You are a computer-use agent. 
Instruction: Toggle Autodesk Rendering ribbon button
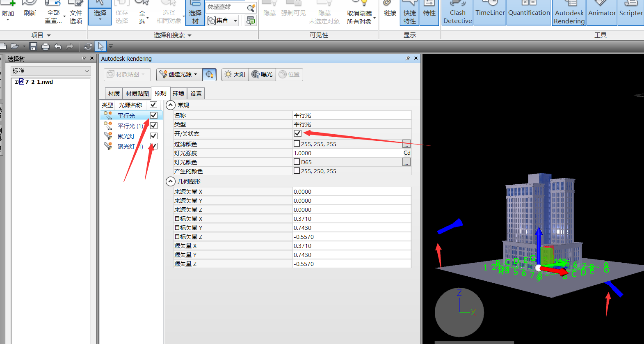[x=569, y=13]
